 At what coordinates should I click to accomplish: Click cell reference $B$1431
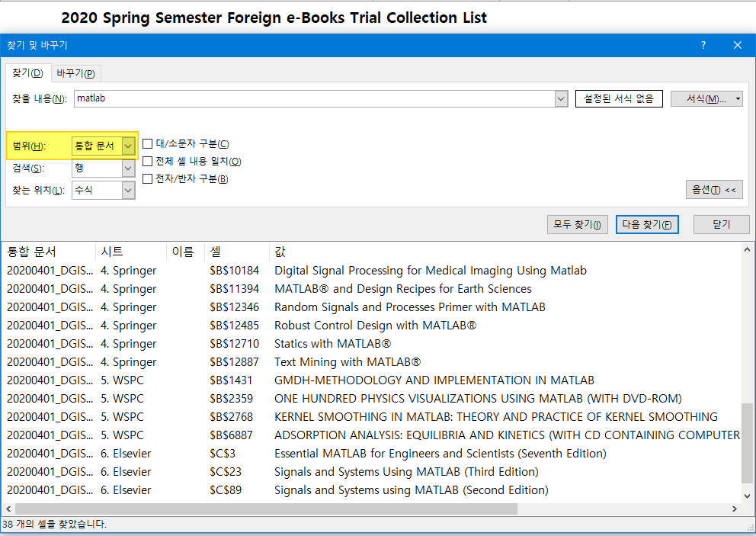[231, 380]
